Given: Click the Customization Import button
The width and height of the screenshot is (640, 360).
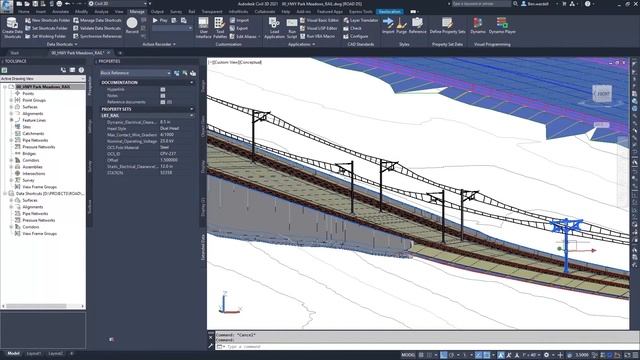Looking at the screenshot, I should [x=239, y=20].
